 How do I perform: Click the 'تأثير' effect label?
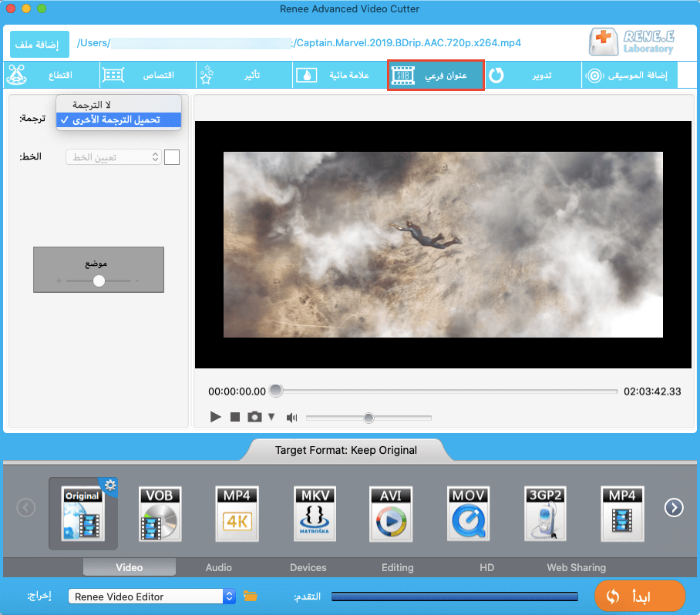pyautogui.click(x=252, y=75)
